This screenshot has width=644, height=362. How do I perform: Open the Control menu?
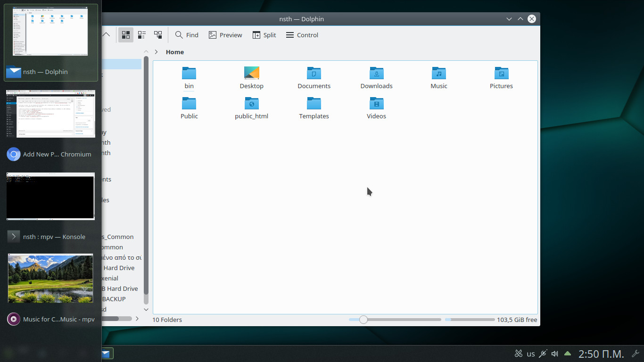coord(302,35)
